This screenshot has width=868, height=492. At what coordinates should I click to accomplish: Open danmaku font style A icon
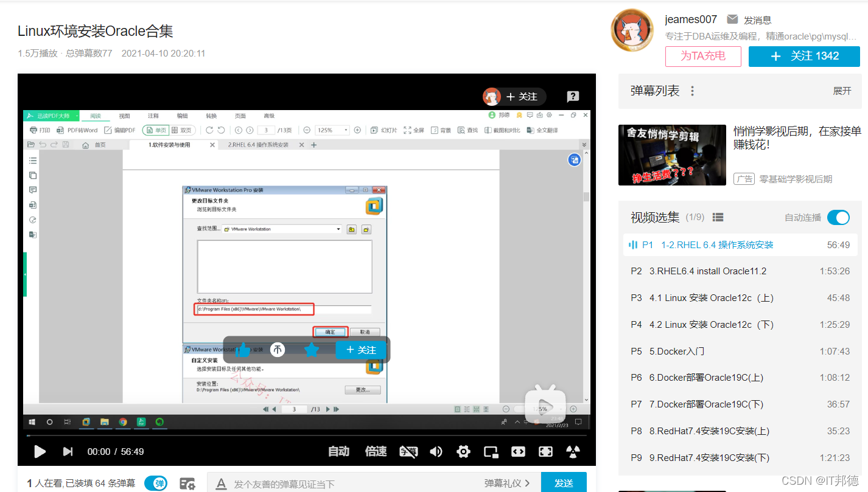[x=222, y=483]
